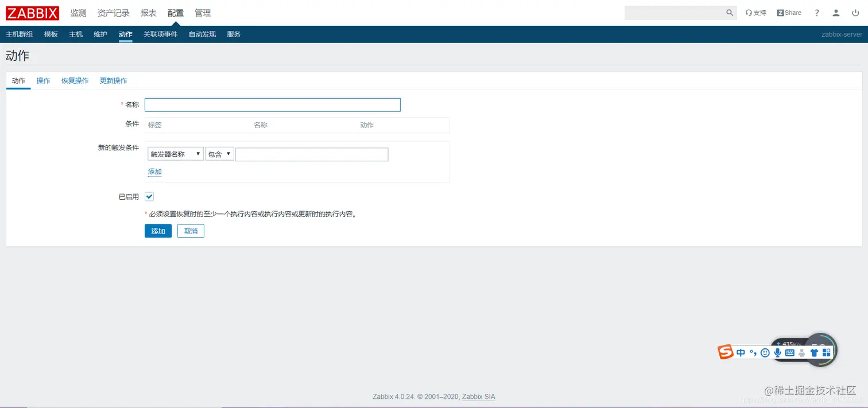Click the ZABBIX logo
This screenshot has width=868, height=408.
pyautogui.click(x=33, y=13)
